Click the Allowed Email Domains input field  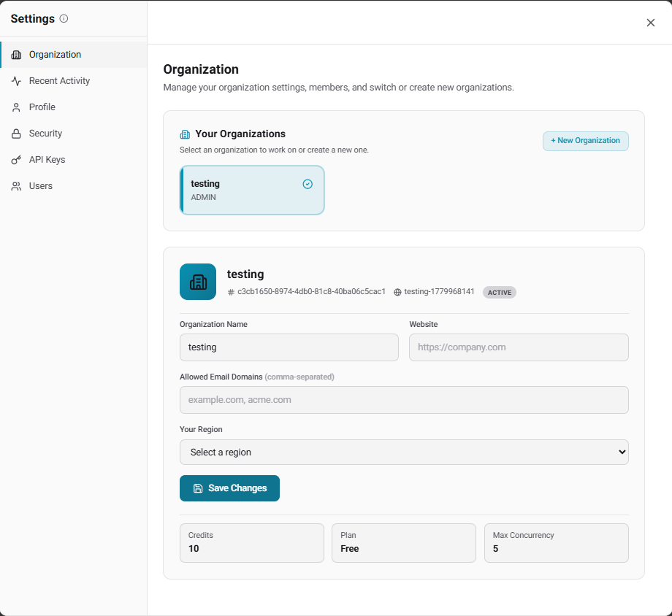404,400
